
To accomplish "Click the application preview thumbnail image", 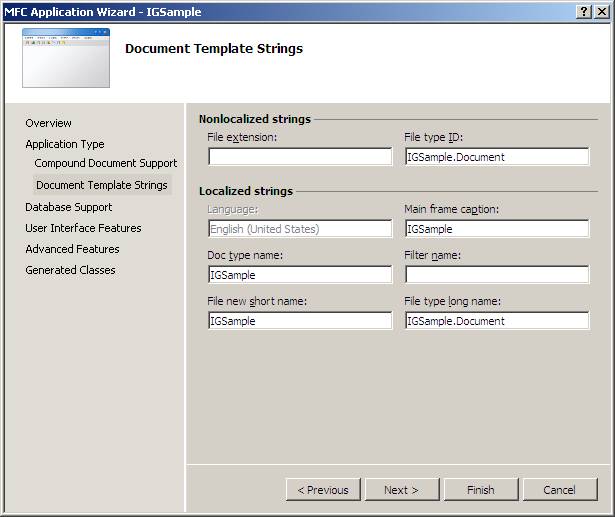I will tap(66, 57).
